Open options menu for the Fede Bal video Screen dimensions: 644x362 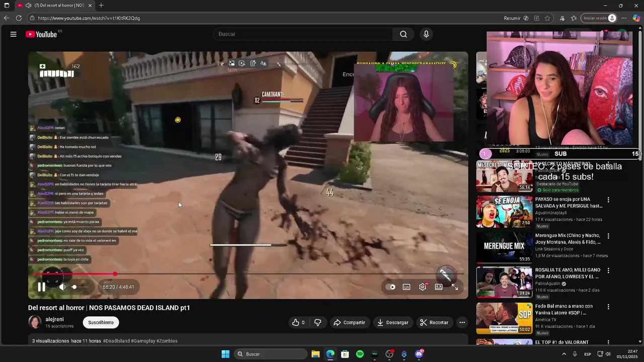pyautogui.click(x=608, y=306)
